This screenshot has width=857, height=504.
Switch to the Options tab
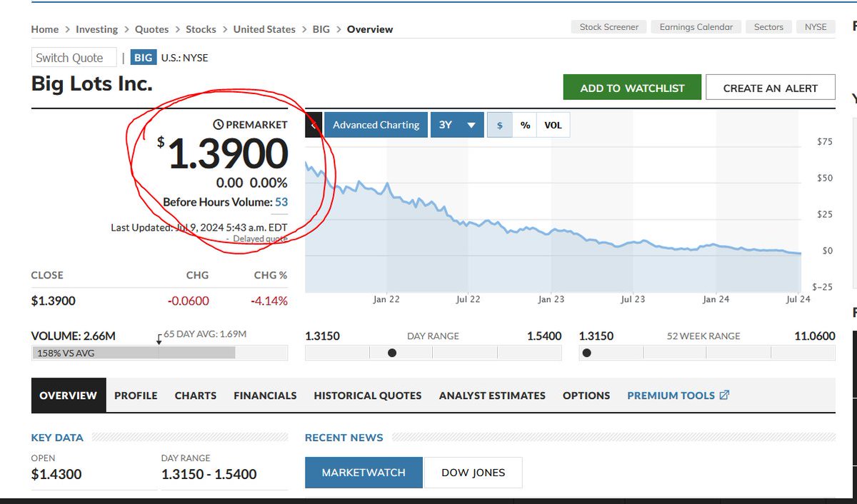586,395
